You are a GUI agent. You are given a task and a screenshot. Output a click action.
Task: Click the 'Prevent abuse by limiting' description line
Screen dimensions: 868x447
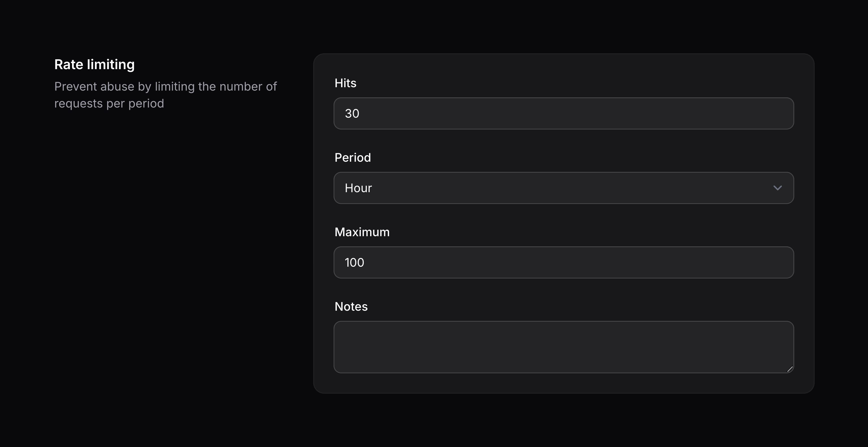(x=166, y=87)
